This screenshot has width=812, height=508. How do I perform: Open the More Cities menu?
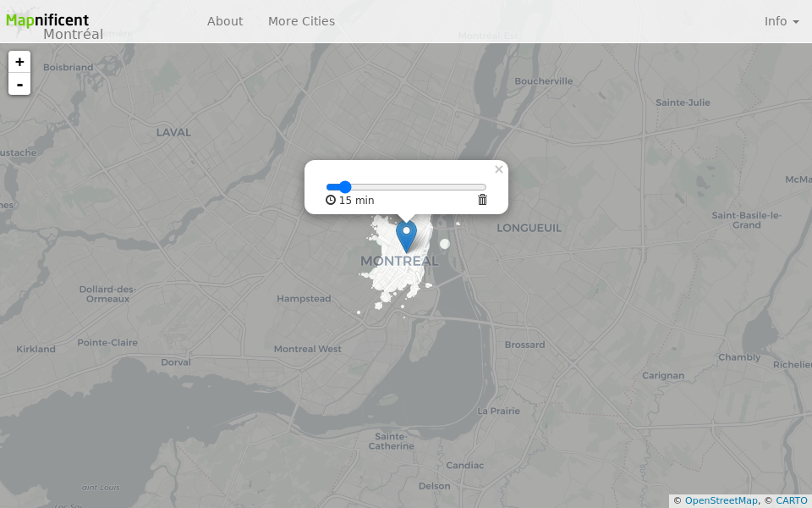tap(301, 21)
